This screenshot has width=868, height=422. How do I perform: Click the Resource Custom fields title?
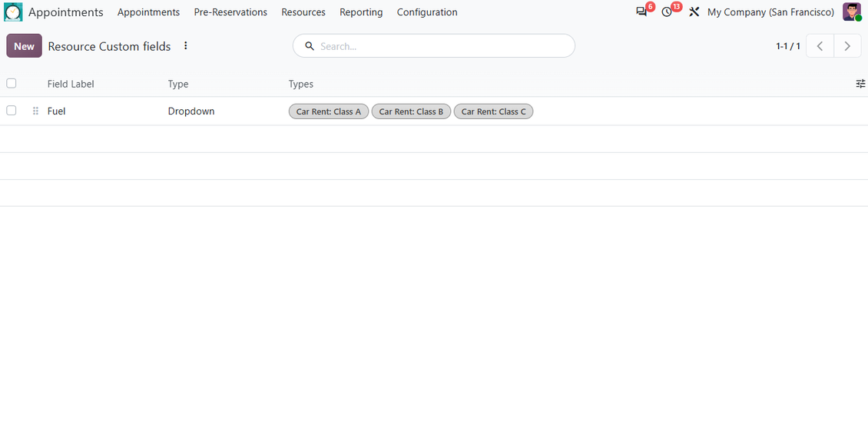pos(109,47)
